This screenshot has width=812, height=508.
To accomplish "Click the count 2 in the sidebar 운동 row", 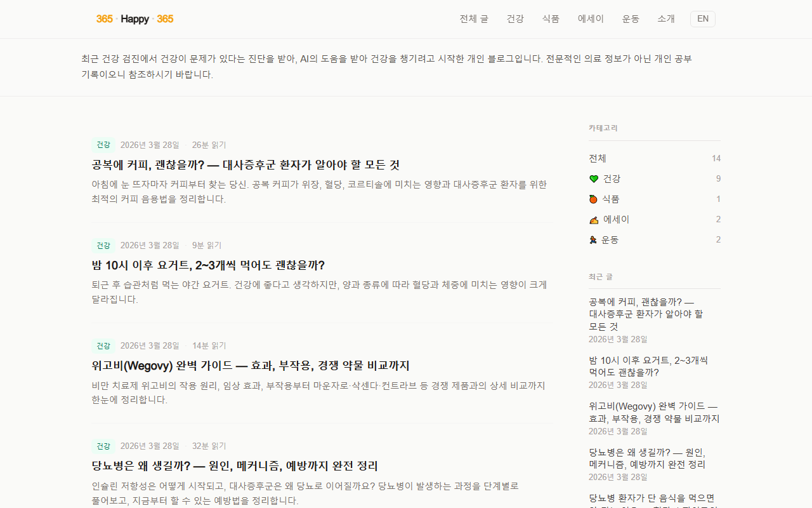I will (719, 240).
